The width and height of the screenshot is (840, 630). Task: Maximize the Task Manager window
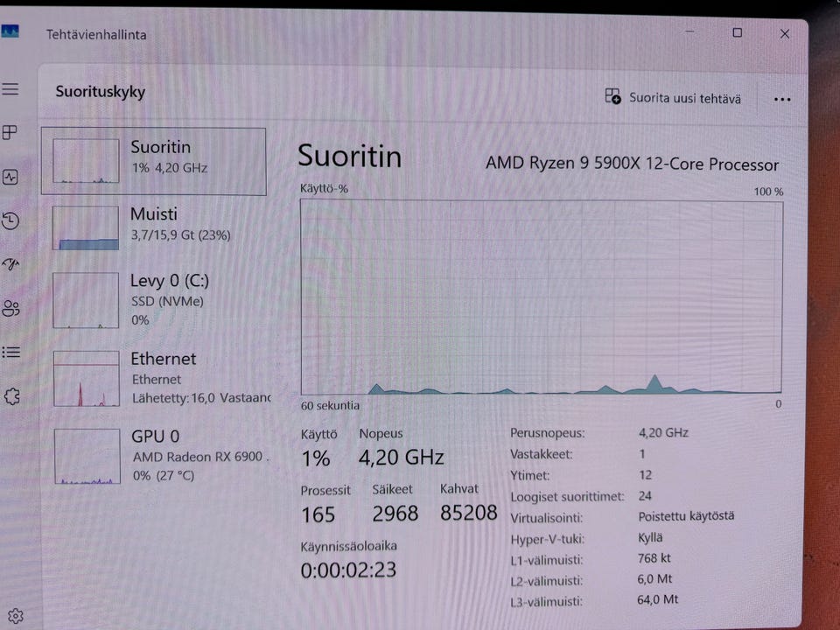pos(737,32)
